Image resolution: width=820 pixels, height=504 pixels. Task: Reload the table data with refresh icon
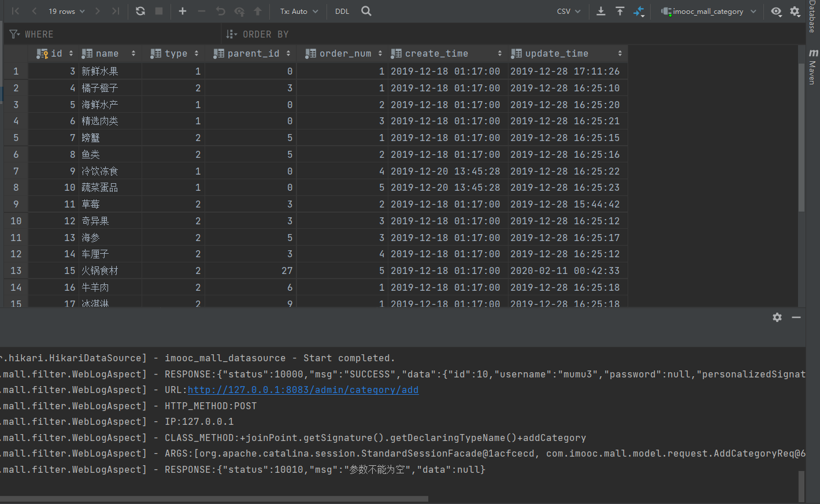140,11
